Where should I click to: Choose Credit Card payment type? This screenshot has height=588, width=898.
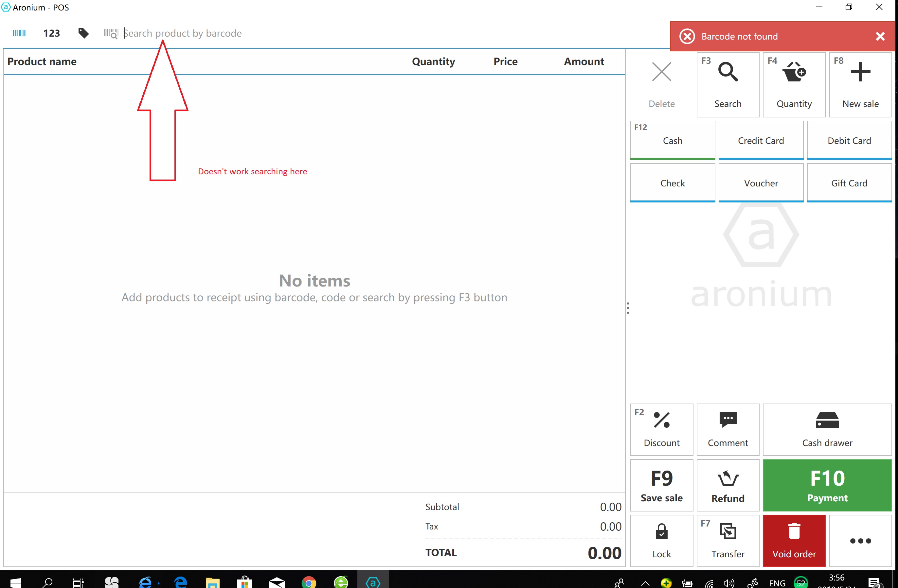[761, 140]
